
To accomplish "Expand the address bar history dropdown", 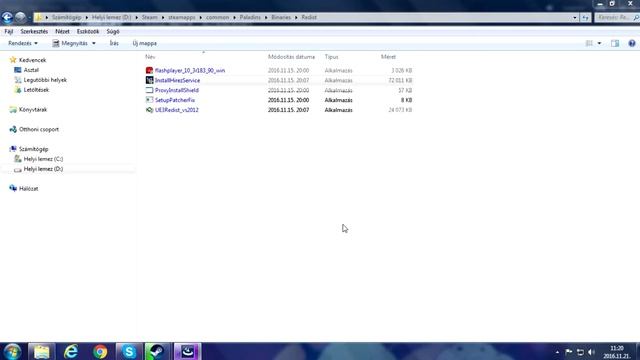I will pyautogui.click(x=575, y=18).
